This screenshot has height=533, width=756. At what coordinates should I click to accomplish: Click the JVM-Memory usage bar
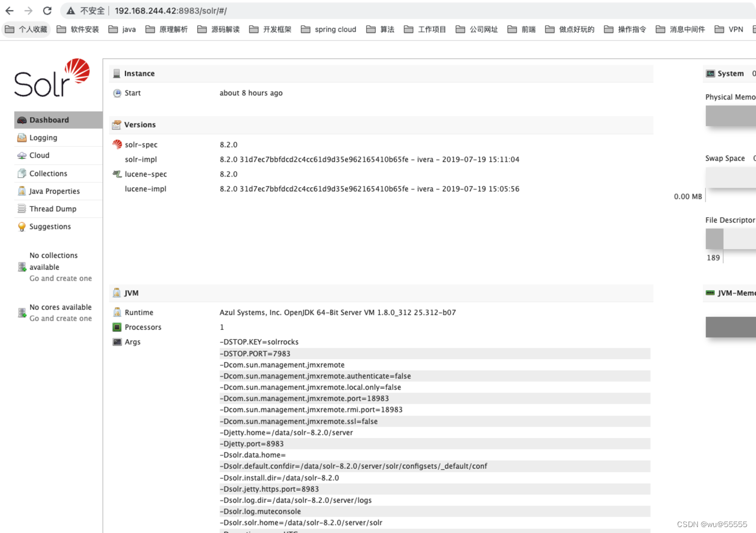pos(731,327)
